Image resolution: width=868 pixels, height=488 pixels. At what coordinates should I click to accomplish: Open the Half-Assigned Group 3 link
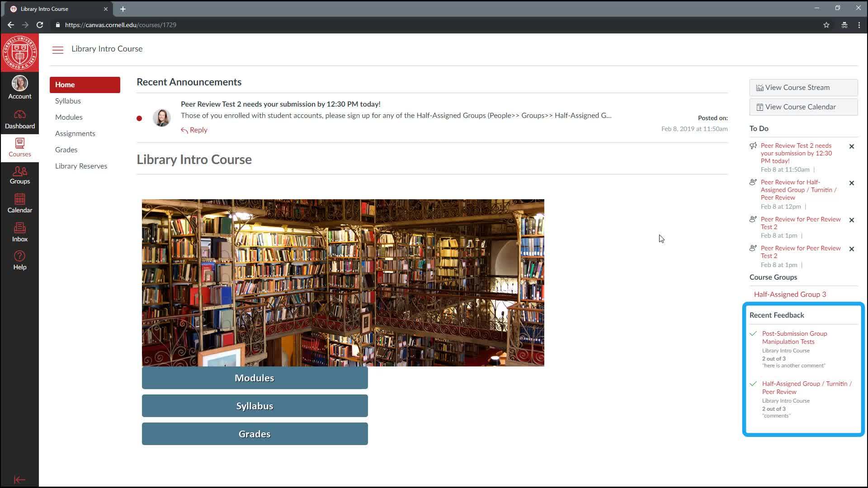point(789,294)
